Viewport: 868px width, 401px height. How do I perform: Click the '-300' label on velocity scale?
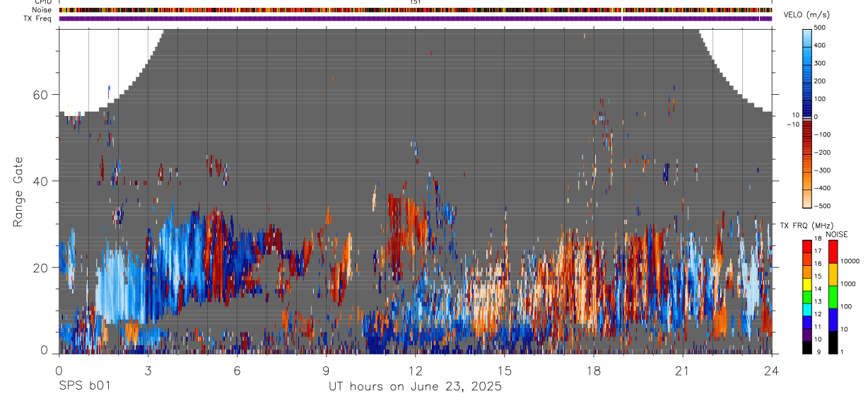point(822,170)
